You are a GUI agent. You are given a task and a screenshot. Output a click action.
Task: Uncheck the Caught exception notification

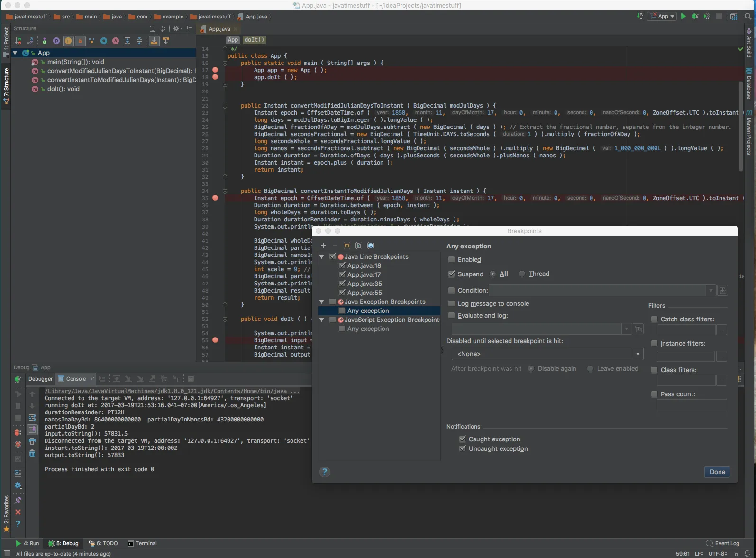coord(463,439)
